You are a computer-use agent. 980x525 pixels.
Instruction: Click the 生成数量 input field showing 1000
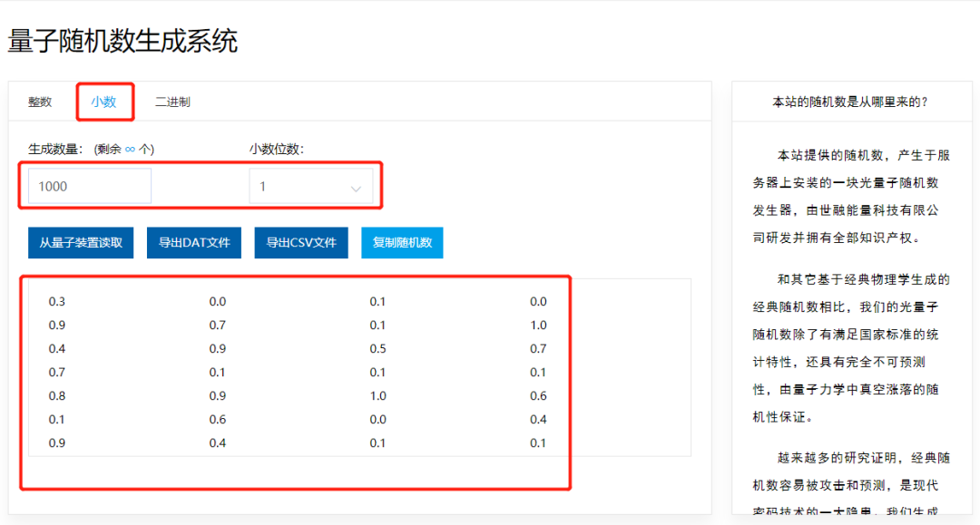point(89,187)
